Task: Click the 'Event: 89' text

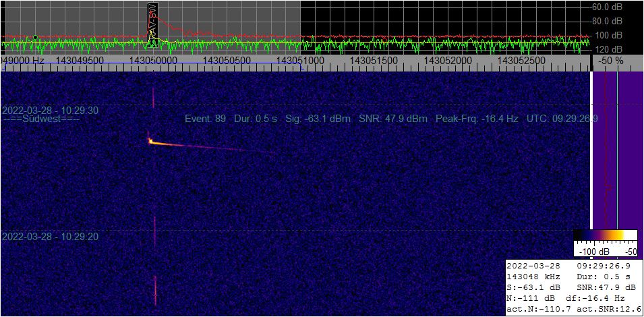Action: (206, 119)
